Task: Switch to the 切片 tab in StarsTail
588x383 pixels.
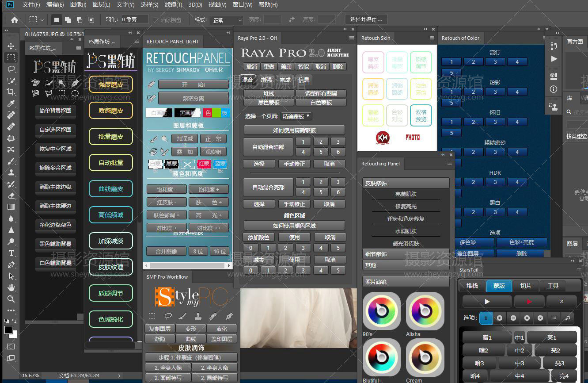Action: click(526, 286)
